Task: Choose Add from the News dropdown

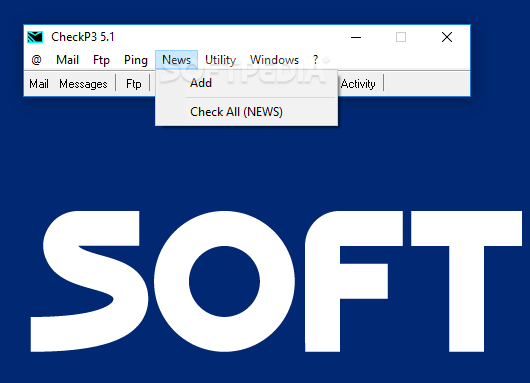Action: [x=246, y=83]
